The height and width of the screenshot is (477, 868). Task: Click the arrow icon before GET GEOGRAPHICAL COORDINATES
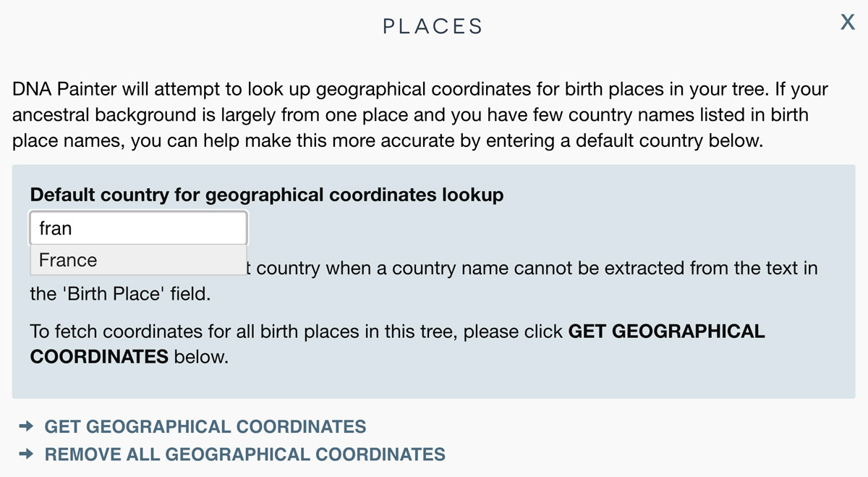pyautogui.click(x=26, y=427)
